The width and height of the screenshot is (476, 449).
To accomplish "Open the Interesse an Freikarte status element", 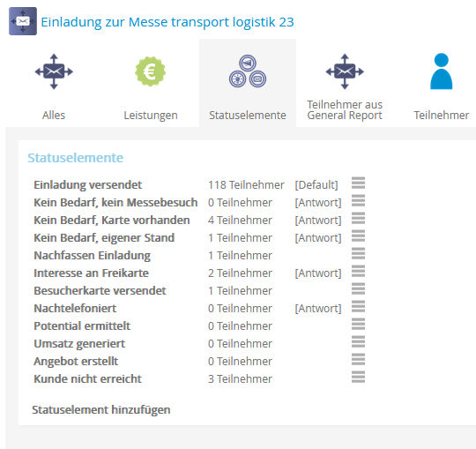I will 91,273.
